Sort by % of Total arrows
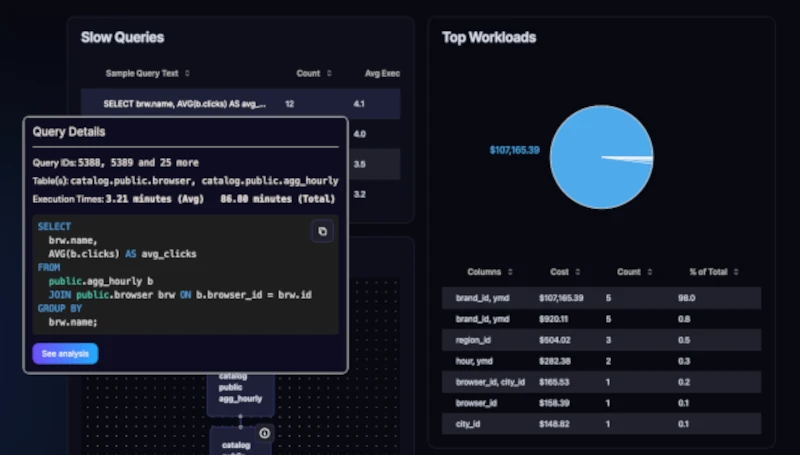The width and height of the screenshot is (800, 455). click(737, 272)
